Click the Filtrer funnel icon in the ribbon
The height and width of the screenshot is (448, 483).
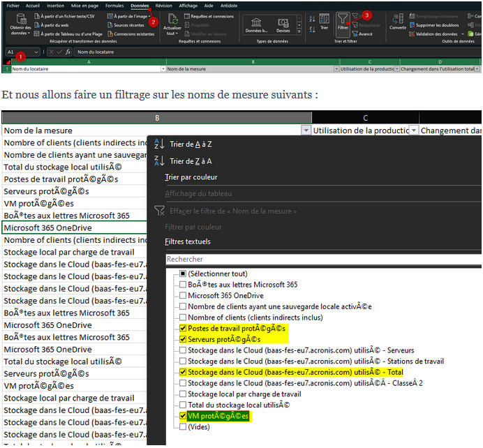tap(343, 20)
